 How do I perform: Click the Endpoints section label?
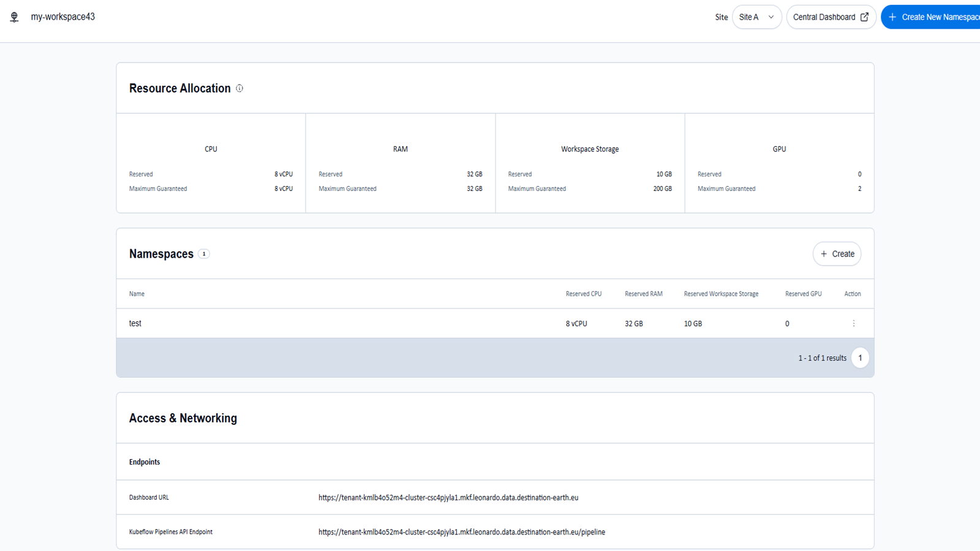pyautogui.click(x=145, y=462)
